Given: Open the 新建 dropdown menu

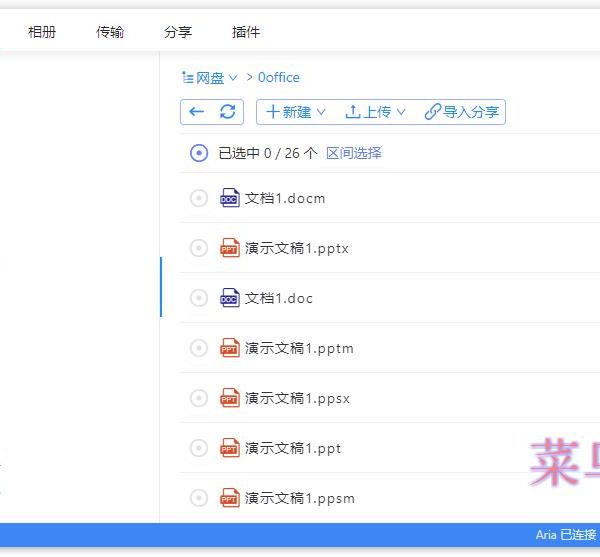Looking at the screenshot, I should [x=296, y=112].
